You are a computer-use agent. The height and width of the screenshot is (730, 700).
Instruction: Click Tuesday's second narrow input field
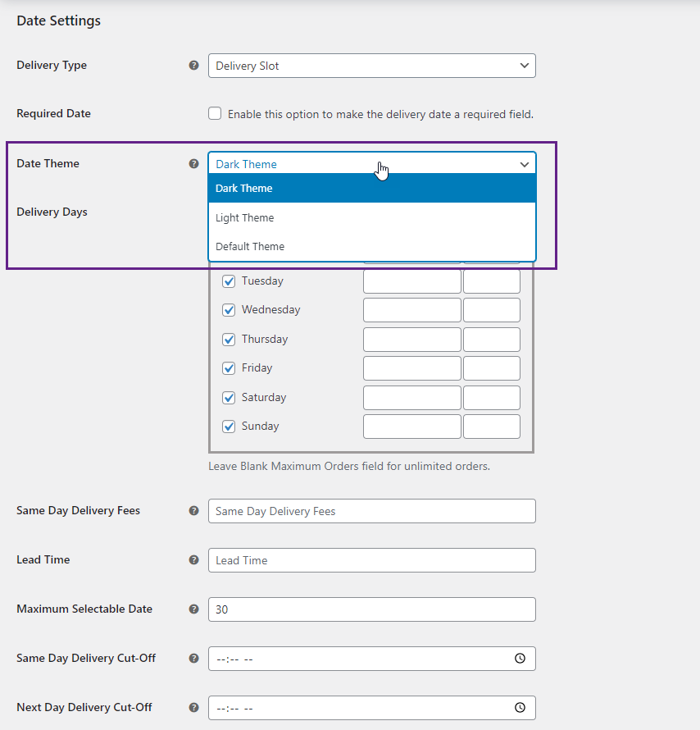[x=492, y=281]
